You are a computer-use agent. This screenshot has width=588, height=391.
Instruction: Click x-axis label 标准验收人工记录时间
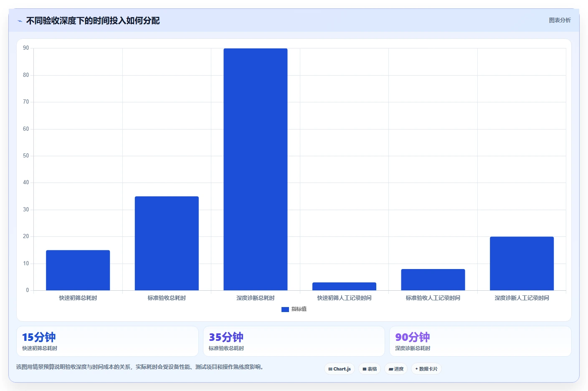click(433, 298)
